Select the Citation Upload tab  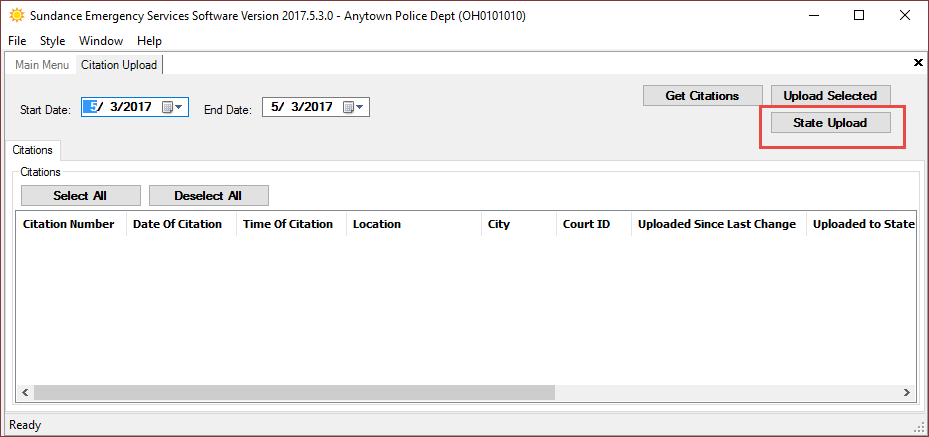click(119, 65)
